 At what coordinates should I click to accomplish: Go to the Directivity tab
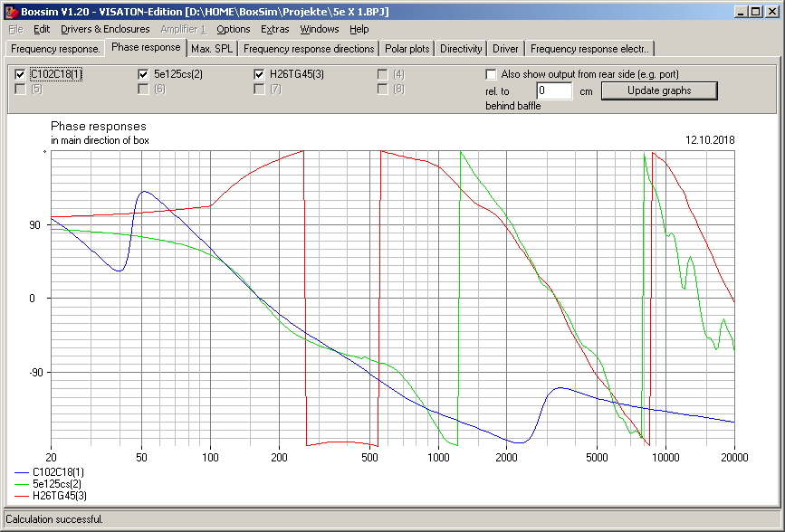461,49
